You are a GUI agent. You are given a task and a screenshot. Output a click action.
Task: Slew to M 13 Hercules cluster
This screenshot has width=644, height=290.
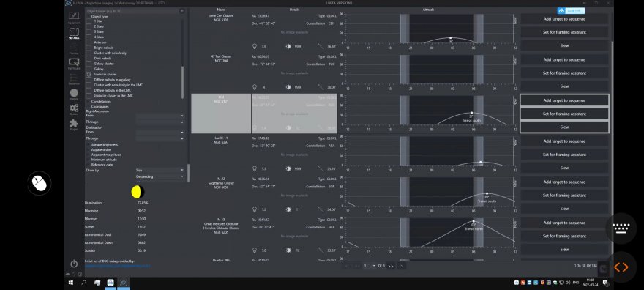tap(564, 249)
